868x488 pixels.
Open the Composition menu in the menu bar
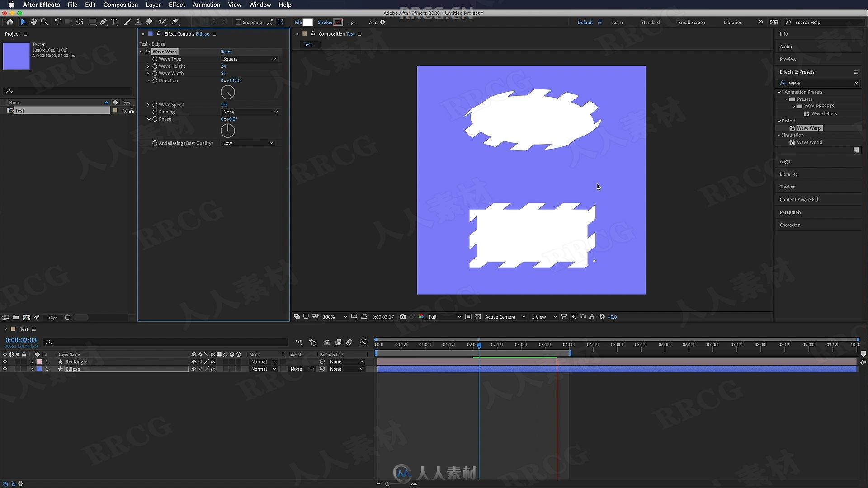point(120,5)
